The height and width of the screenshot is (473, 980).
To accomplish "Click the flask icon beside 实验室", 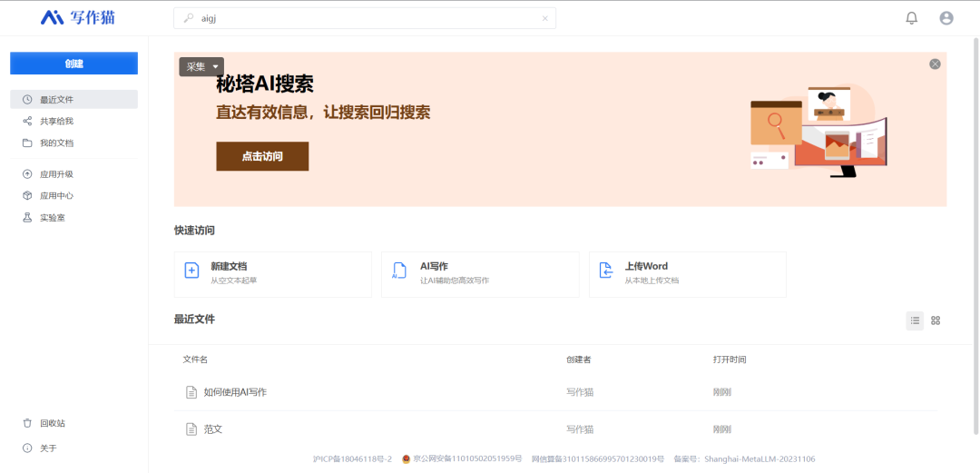I will 27,218.
